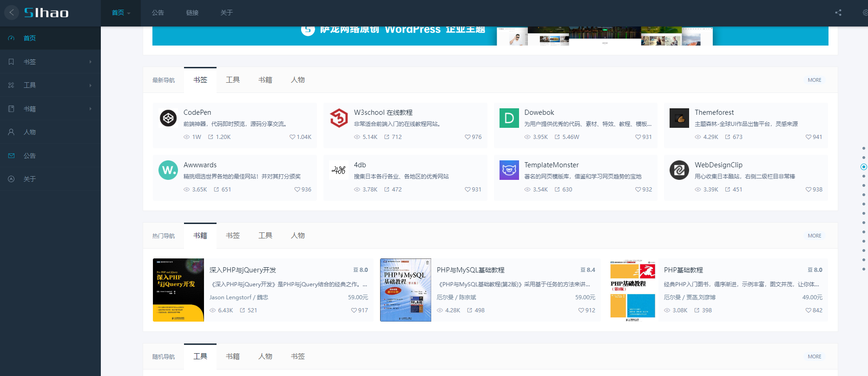868x376 pixels.
Task: Select sidebar 首页 home item
Action: click(50, 38)
